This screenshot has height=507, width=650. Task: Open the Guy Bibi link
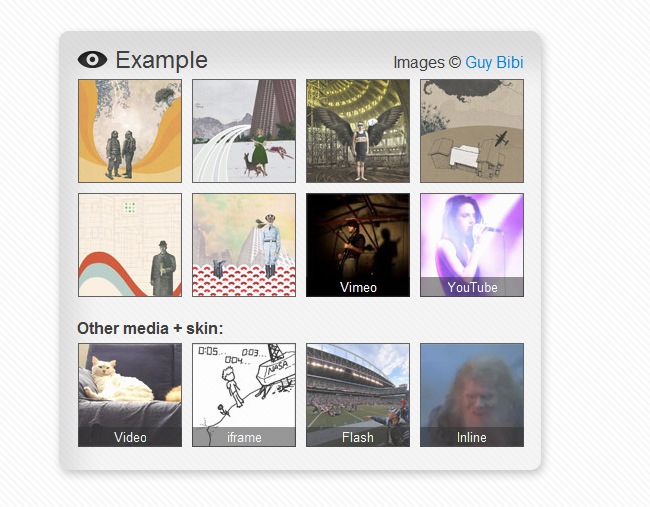494,63
